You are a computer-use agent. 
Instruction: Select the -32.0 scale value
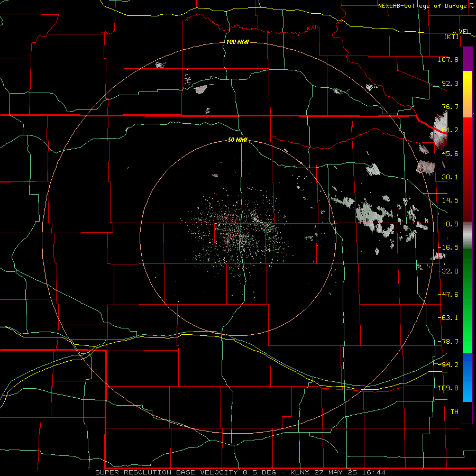[x=448, y=271]
